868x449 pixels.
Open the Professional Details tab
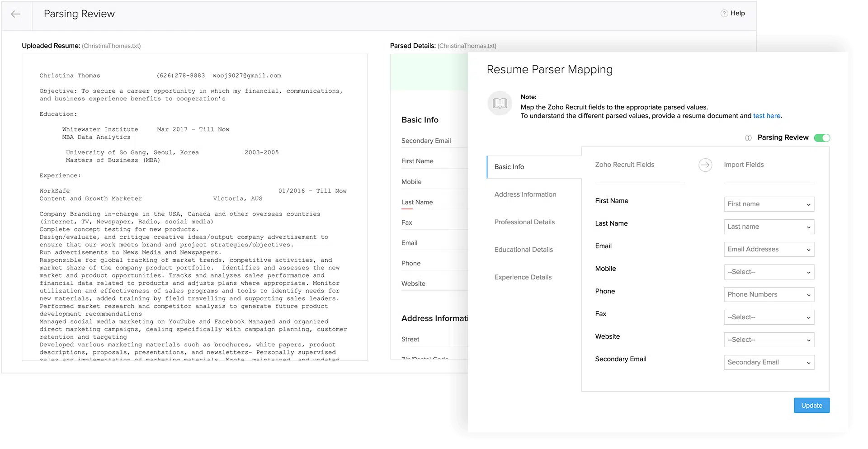[524, 222]
